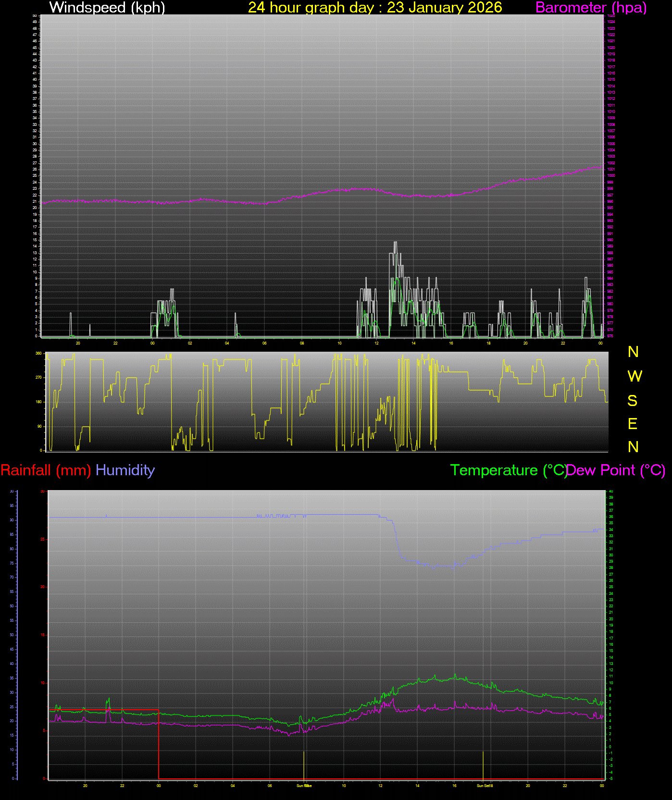
Task: Select the 'Dew Point (°C)' legend label
Action: (616, 470)
